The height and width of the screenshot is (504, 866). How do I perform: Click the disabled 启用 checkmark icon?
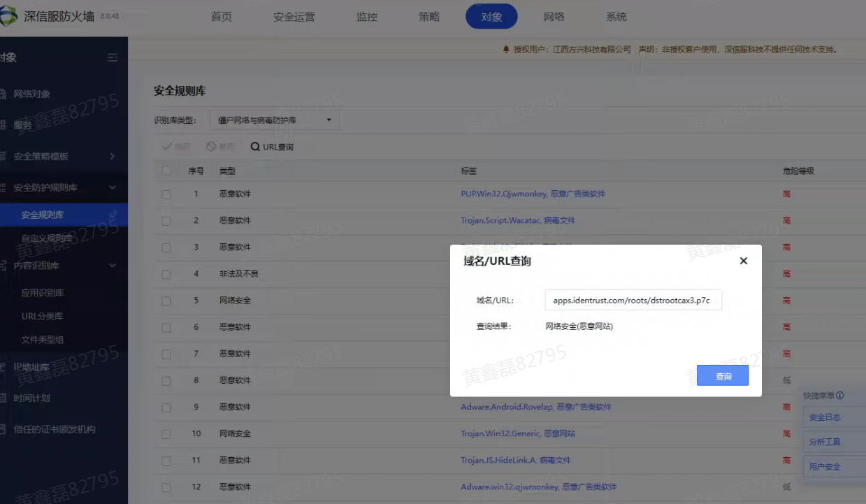pyautogui.click(x=166, y=147)
